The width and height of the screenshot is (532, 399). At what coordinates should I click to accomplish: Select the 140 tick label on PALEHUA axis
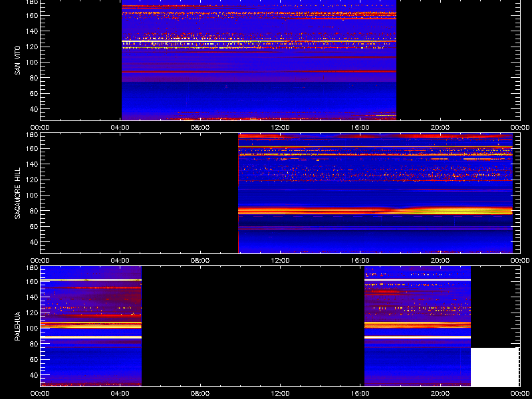point(31,297)
